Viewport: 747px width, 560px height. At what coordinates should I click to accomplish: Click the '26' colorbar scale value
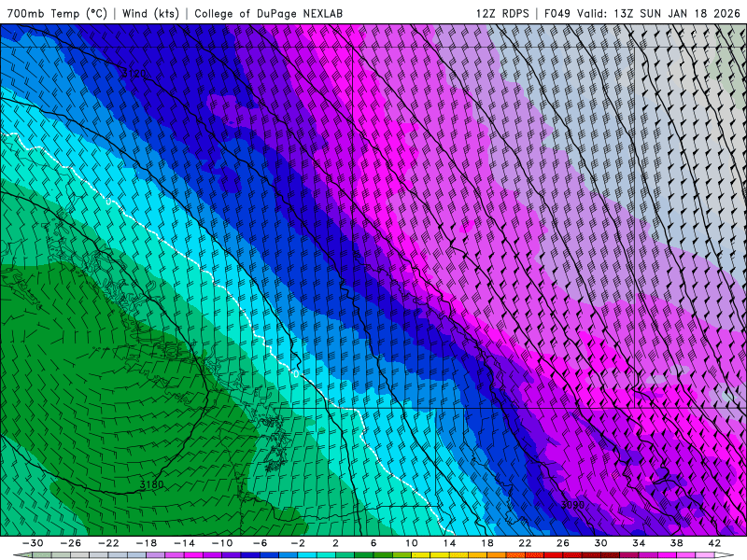563,543
